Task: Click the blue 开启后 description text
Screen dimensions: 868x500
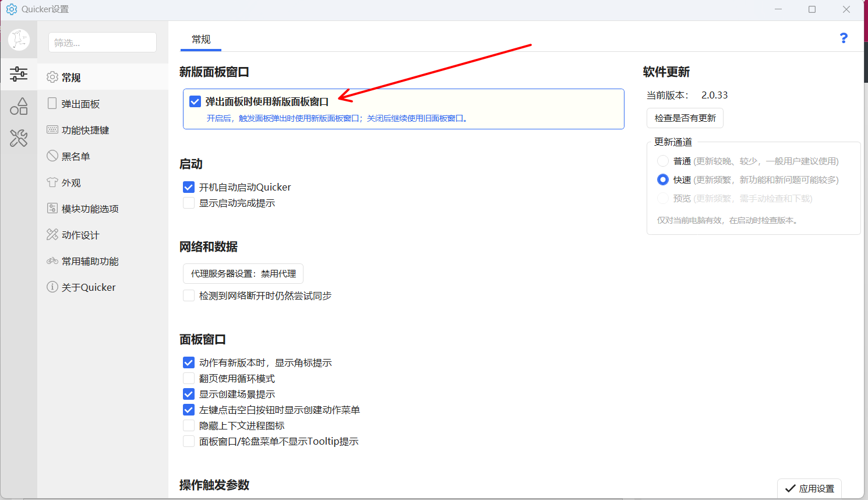Action: click(x=338, y=118)
